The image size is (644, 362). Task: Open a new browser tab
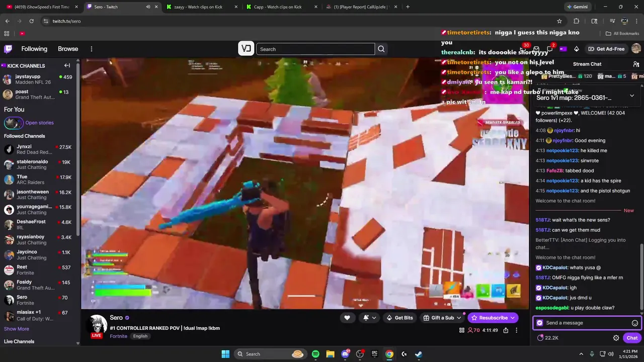click(408, 7)
